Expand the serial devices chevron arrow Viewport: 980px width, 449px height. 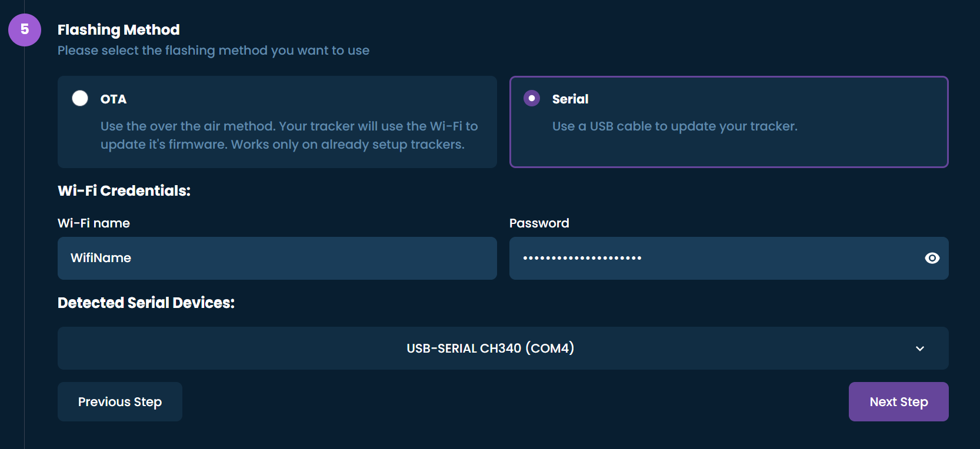point(920,349)
